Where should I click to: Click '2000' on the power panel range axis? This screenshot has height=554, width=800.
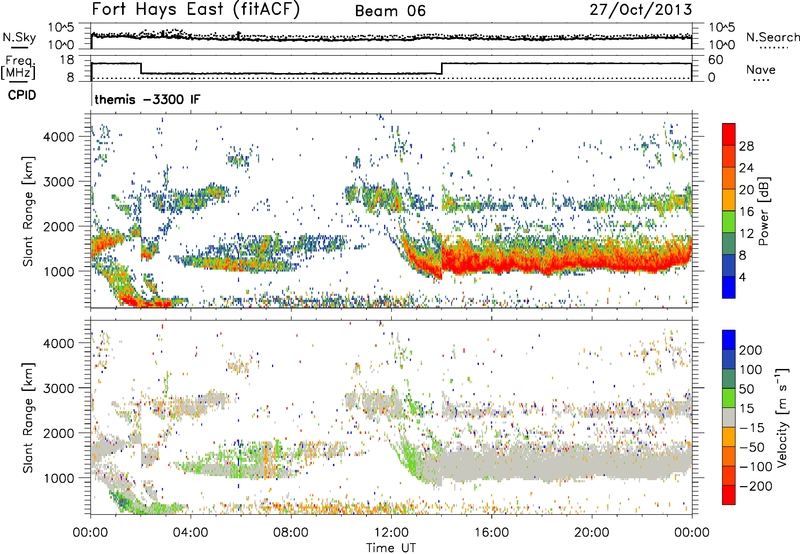58,226
